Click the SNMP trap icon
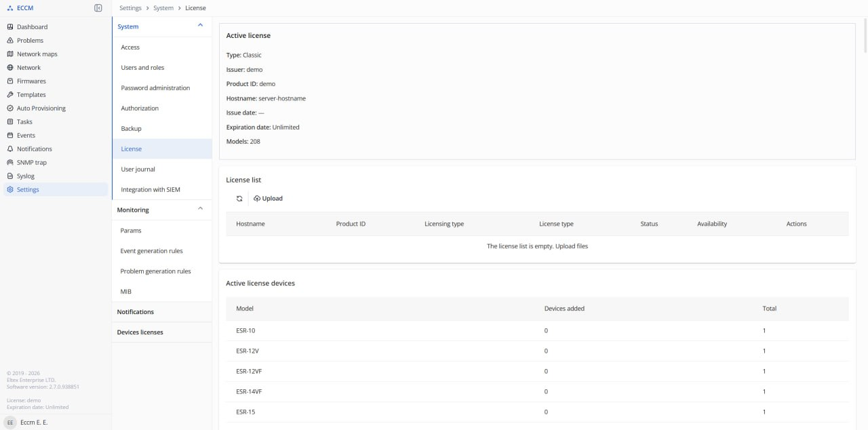This screenshot has height=430, width=868. (x=10, y=163)
